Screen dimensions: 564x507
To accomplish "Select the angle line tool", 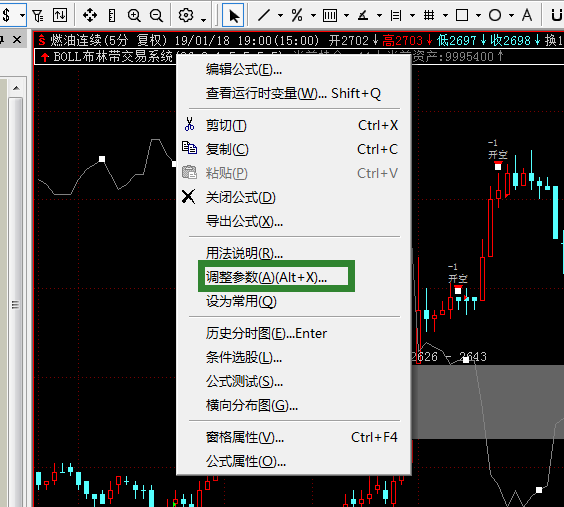I will tap(363, 15).
